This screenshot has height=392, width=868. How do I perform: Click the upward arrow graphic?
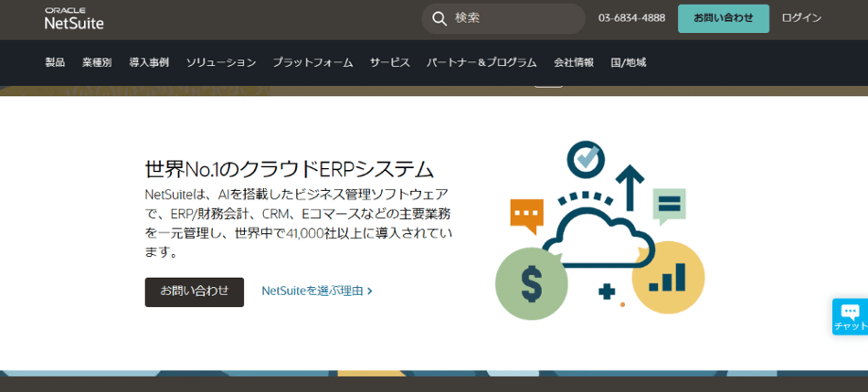coord(630,187)
